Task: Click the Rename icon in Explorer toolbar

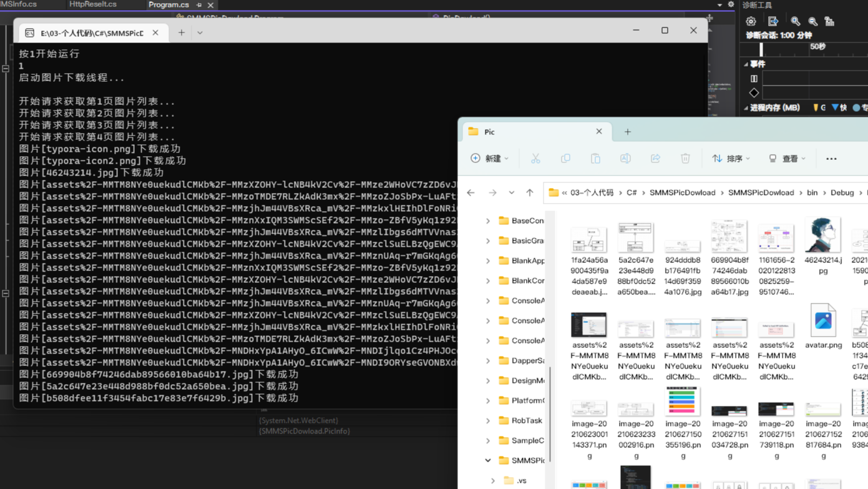Action: 625,159
